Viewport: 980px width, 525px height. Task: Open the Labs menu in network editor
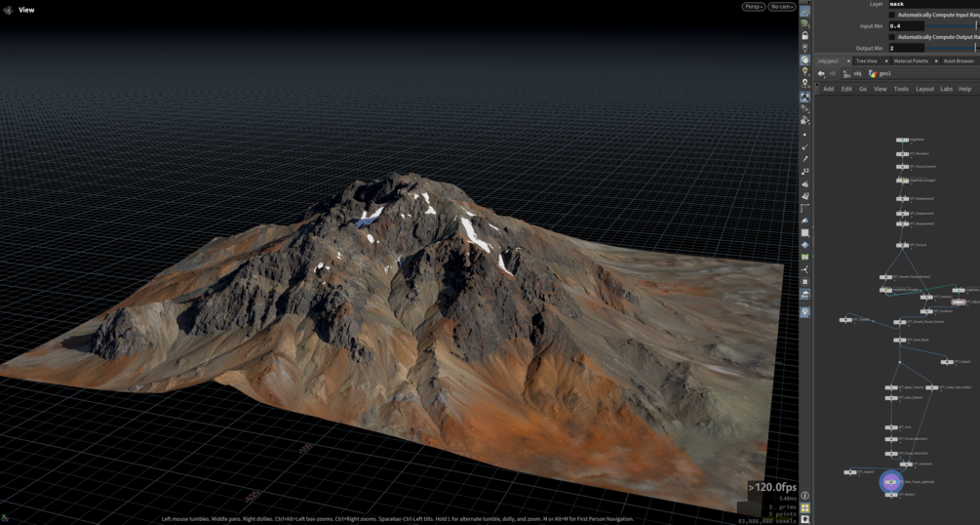click(x=946, y=89)
